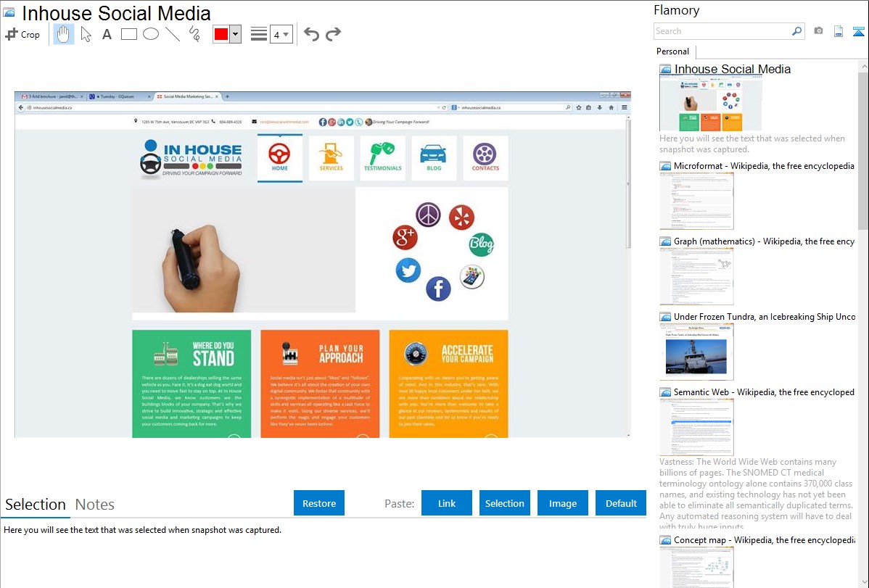Open the Personal tab
This screenshot has height=588, width=869.
tap(672, 51)
